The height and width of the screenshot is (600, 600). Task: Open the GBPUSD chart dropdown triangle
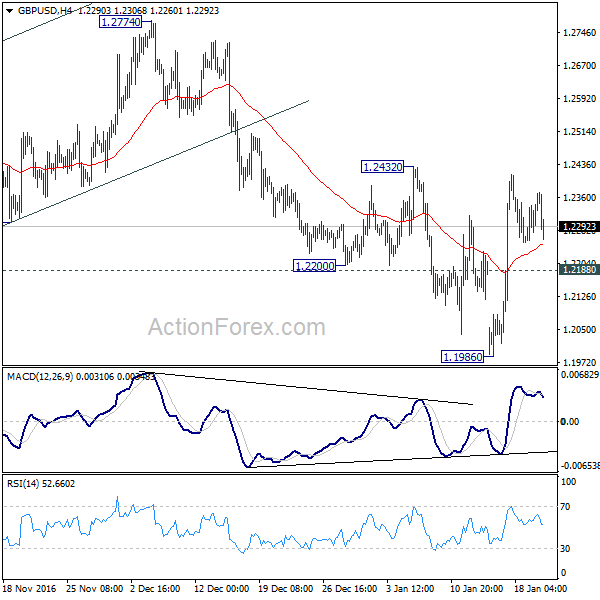(10, 11)
